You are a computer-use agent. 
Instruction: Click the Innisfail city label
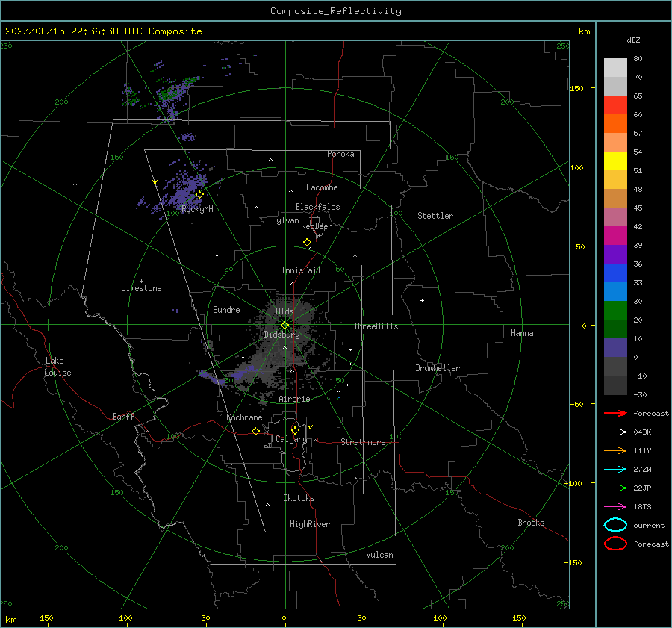[x=301, y=270]
